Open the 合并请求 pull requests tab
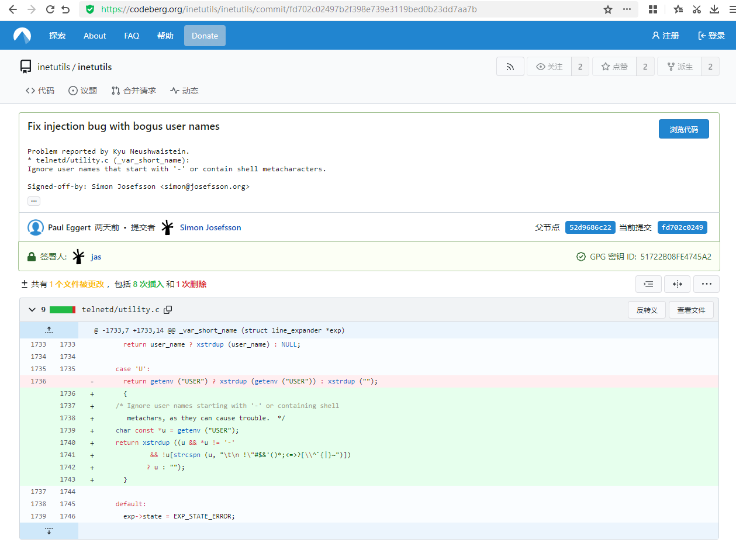Screen dimensions: 736x560 tap(134, 91)
